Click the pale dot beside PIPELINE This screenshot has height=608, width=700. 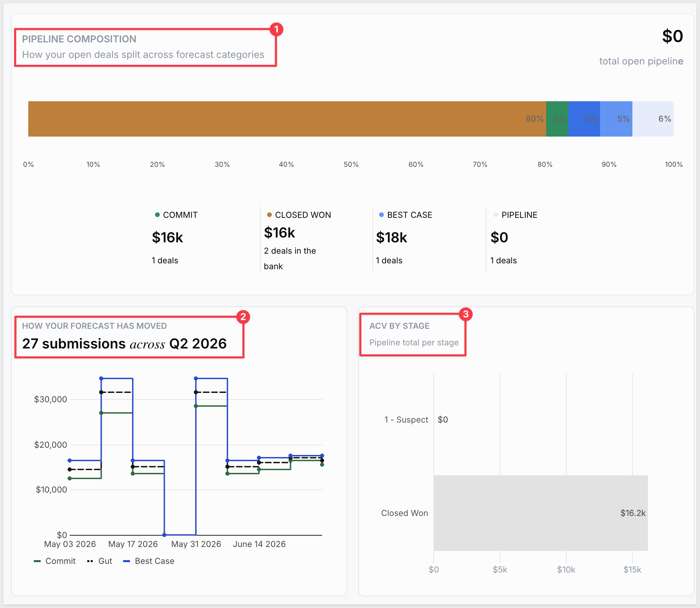496,215
